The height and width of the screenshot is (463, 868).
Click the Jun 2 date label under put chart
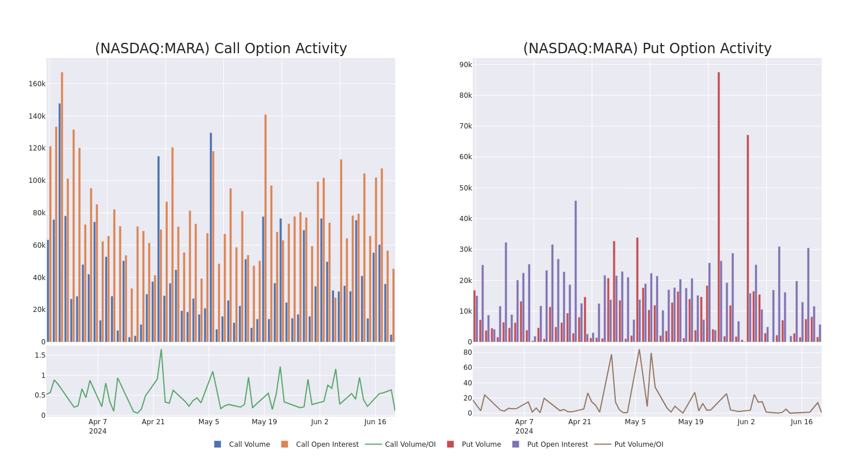(746, 422)
